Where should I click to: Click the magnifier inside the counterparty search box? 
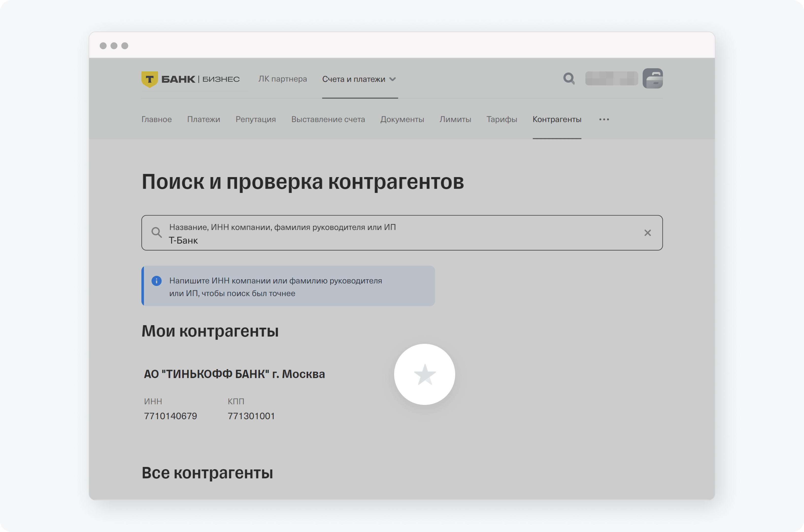tap(156, 233)
